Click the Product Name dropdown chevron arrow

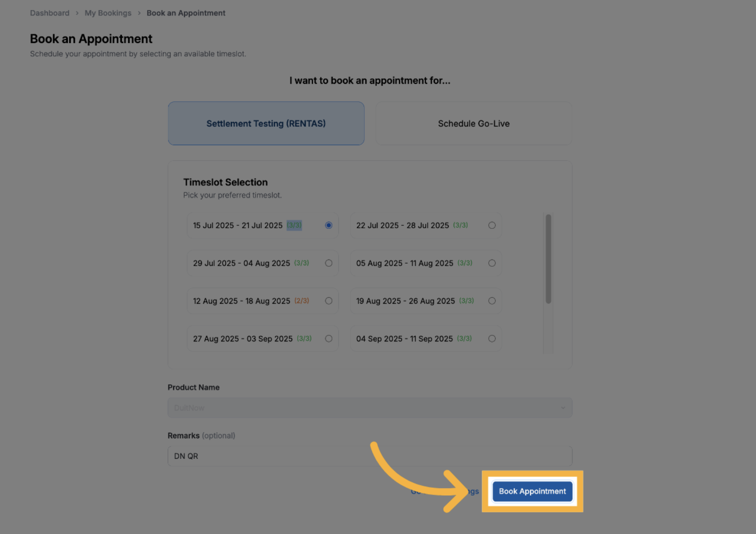(563, 408)
